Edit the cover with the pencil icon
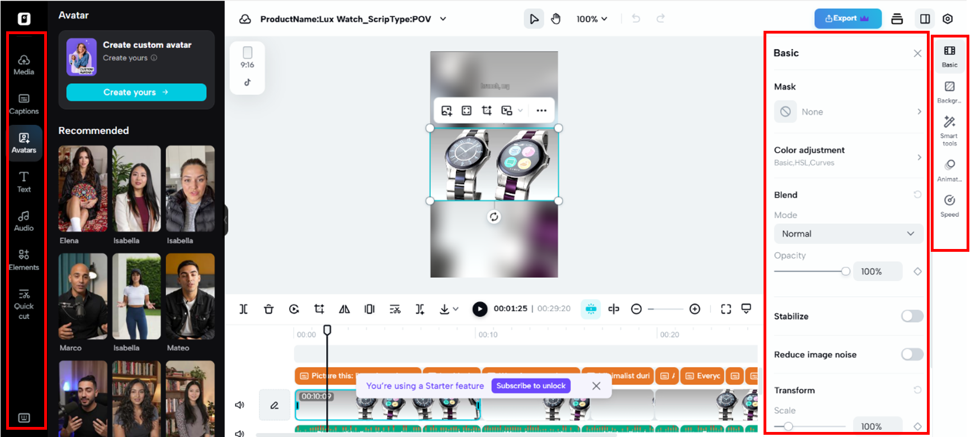This screenshot has width=980, height=437. 275,405
